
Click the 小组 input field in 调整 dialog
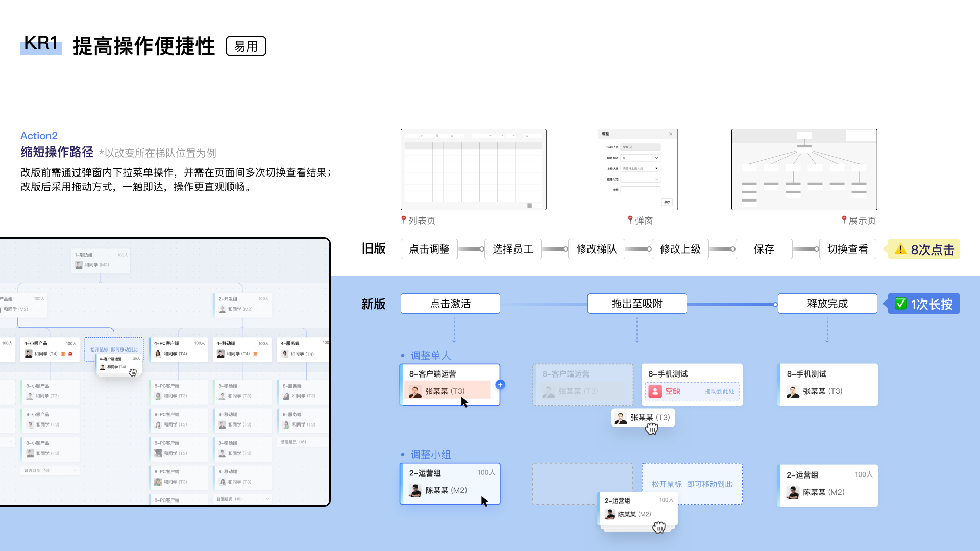pos(640,190)
